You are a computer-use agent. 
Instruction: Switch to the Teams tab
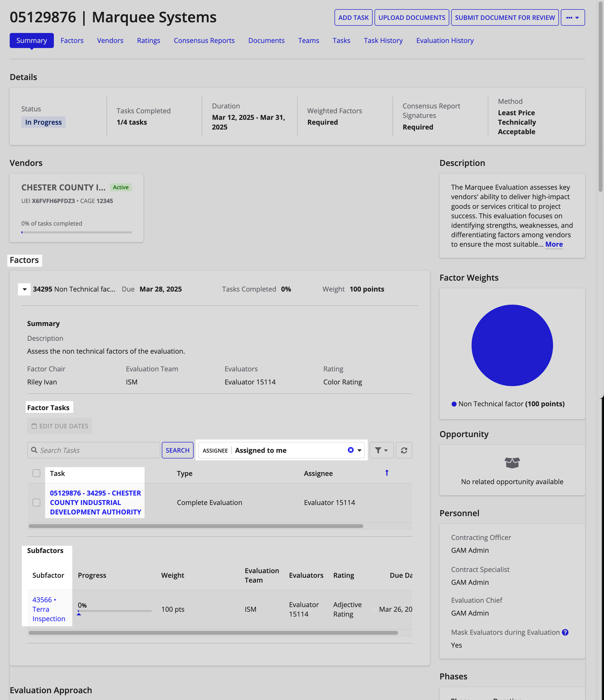click(x=308, y=41)
